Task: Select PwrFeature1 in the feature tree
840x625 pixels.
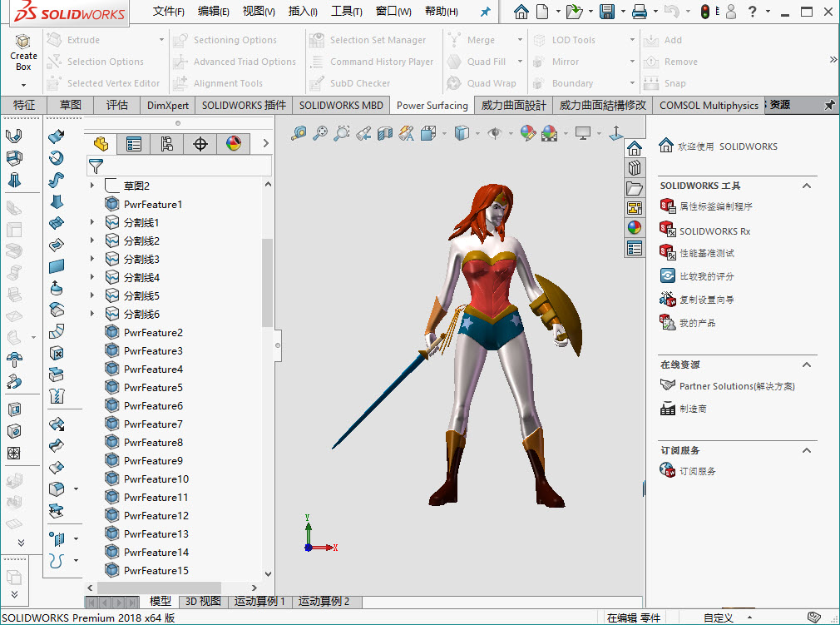Action: coord(153,204)
